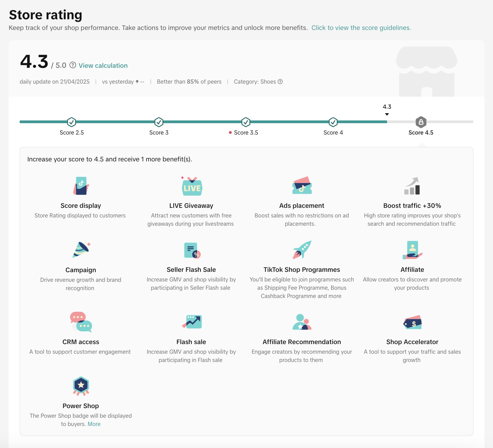493x448 pixels.
Task: Select the Score 4 checkpoint marker
Action: point(333,122)
